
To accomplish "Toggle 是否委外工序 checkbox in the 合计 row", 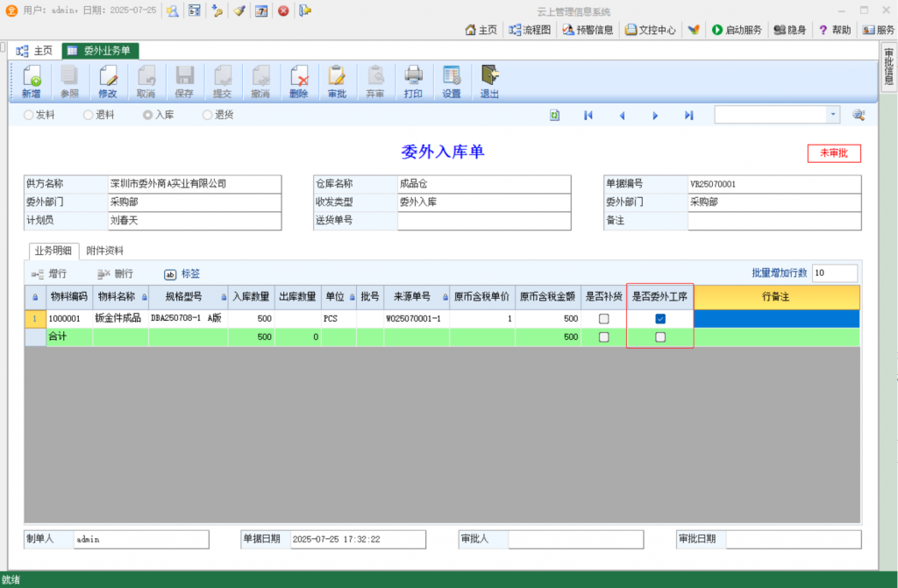I will click(660, 337).
